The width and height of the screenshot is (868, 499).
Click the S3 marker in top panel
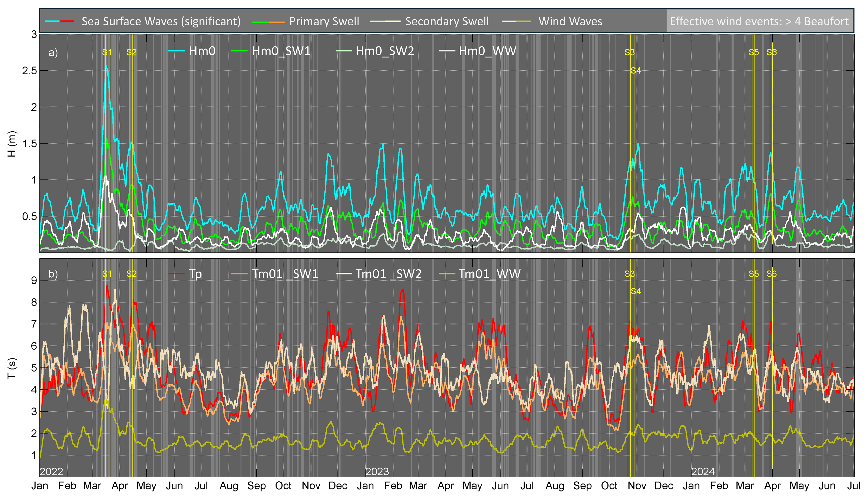click(x=629, y=52)
